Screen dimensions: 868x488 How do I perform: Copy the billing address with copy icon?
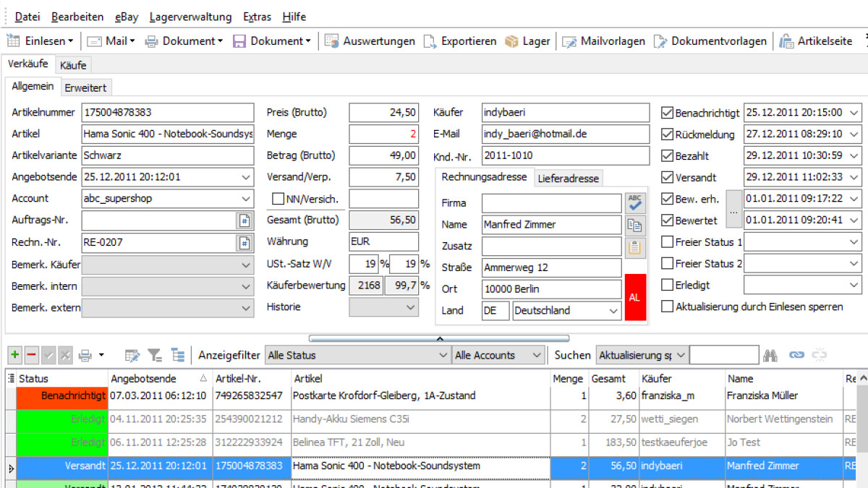coord(634,225)
